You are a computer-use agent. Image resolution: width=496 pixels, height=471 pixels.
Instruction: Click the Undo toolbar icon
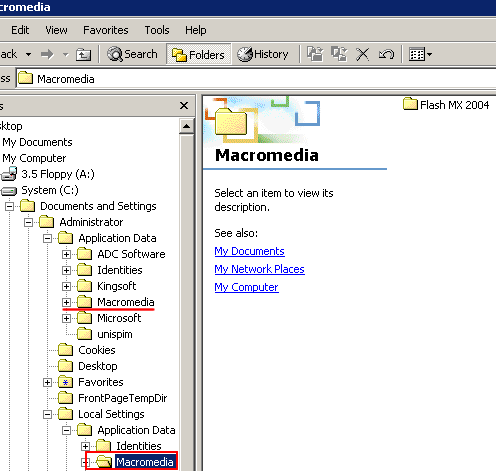[386, 54]
